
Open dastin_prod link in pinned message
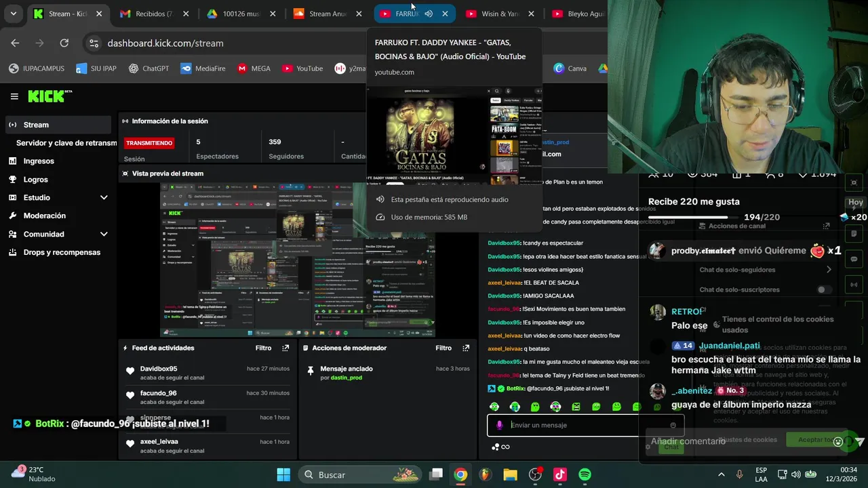point(347,378)
